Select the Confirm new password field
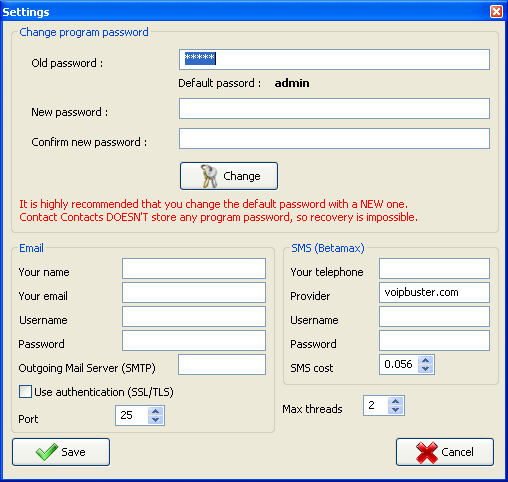The image size is (508, 482). tap(334, 138)
